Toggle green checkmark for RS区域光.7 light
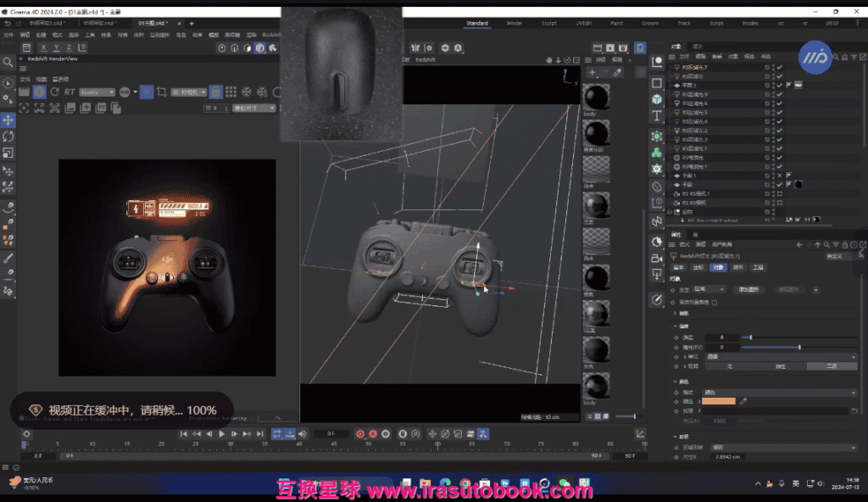 [x=779, y=67]
